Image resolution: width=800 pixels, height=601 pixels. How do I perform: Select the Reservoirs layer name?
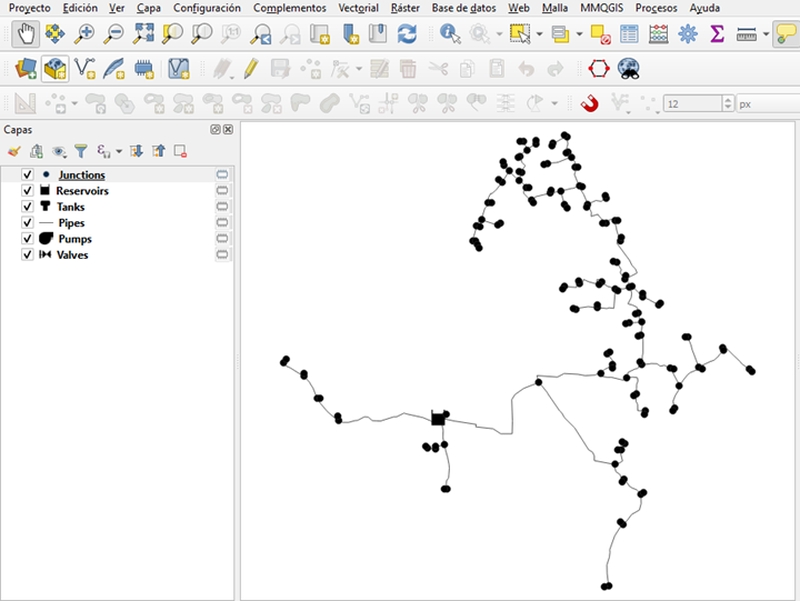pos(82,191)
